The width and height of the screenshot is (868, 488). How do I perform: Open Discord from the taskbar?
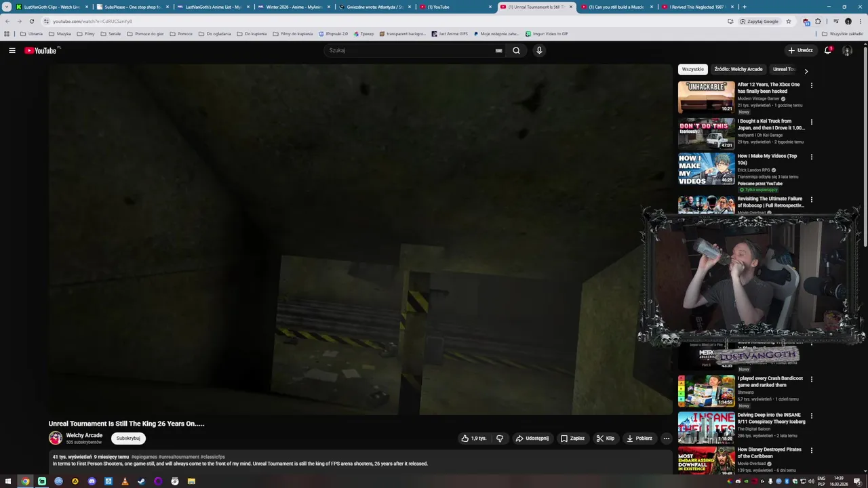[92, 481]
